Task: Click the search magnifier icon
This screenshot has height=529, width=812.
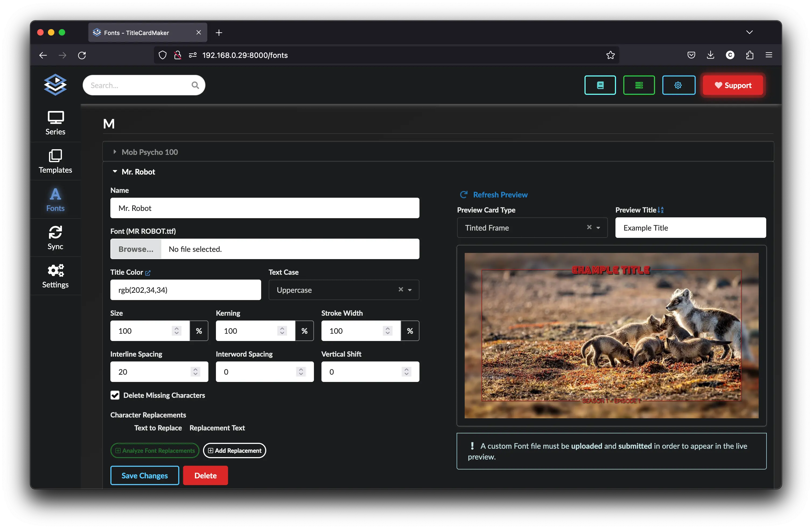Action: (195, 85)
